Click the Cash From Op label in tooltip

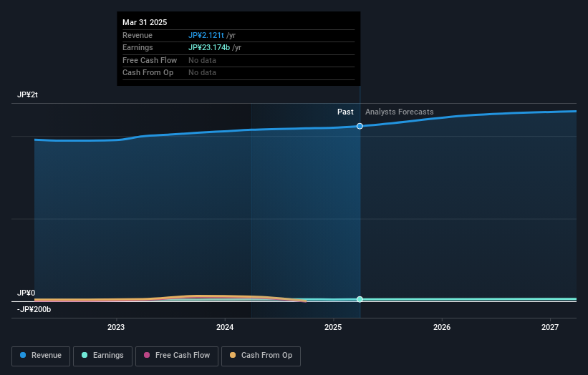coord(148,73)
